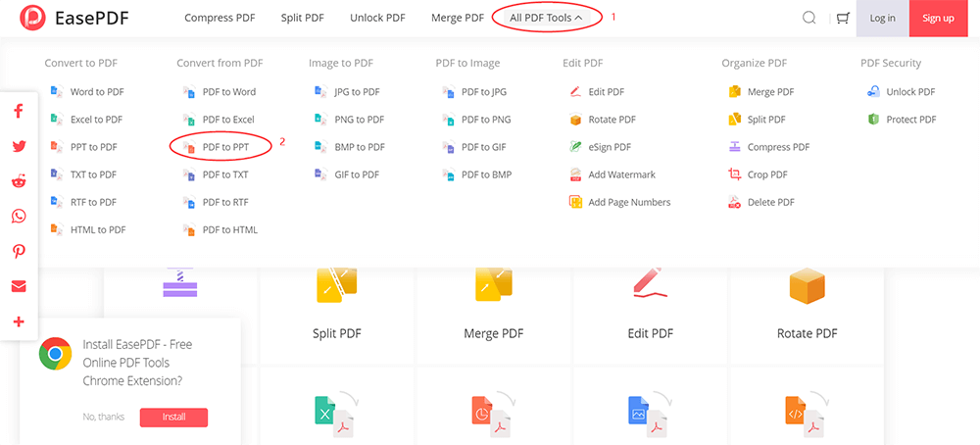Share via email envelope icon
The width and height of the screenshot is (980, 445).
coord(19,286)
